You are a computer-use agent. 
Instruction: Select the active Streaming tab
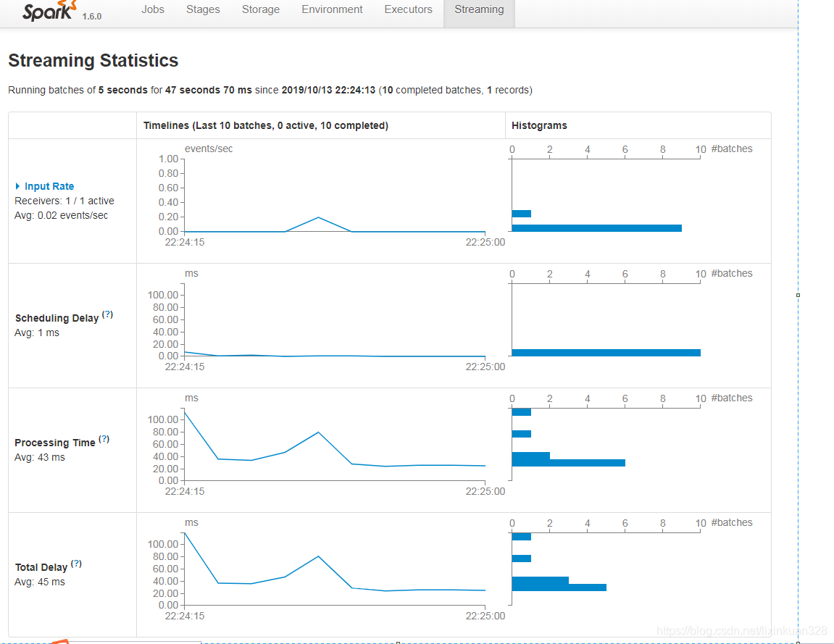[478, 9]
